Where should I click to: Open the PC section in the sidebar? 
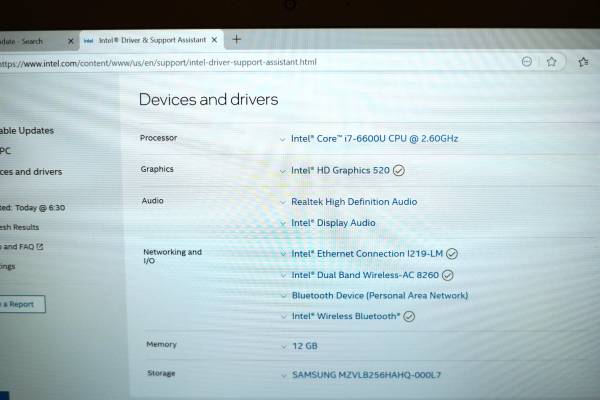click(5, 151)
